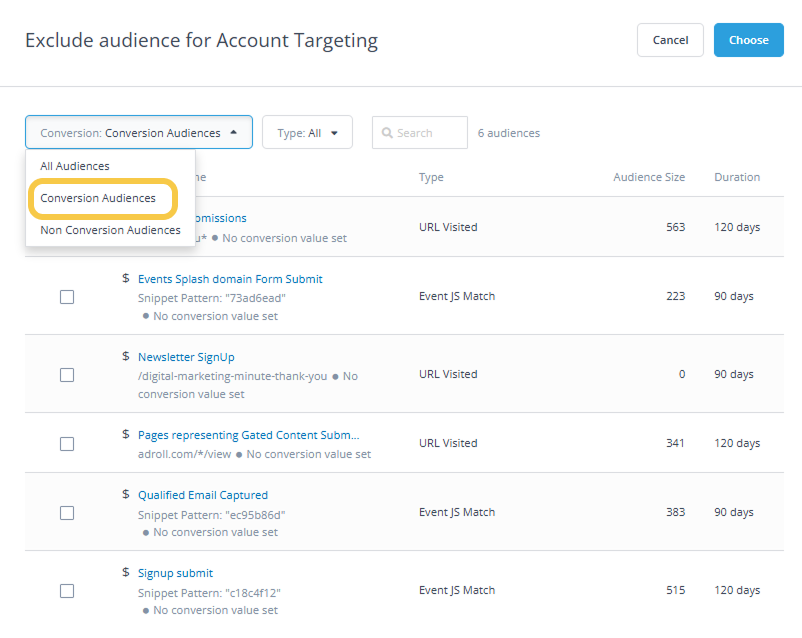Click the dollar icon beside Events Splash domain
Screen dimensions: 802x638
tap(126, 278)
